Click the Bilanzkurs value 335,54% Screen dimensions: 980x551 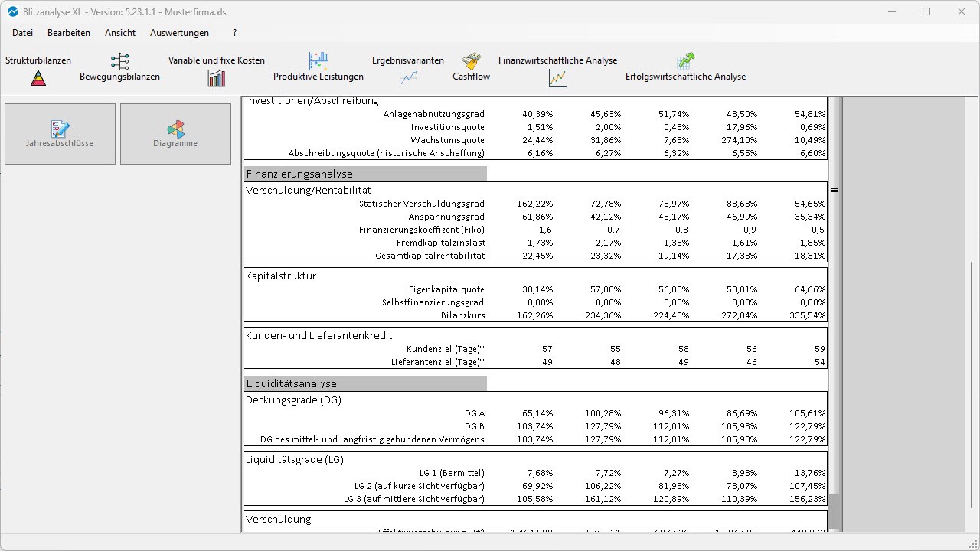pos(808,315)
